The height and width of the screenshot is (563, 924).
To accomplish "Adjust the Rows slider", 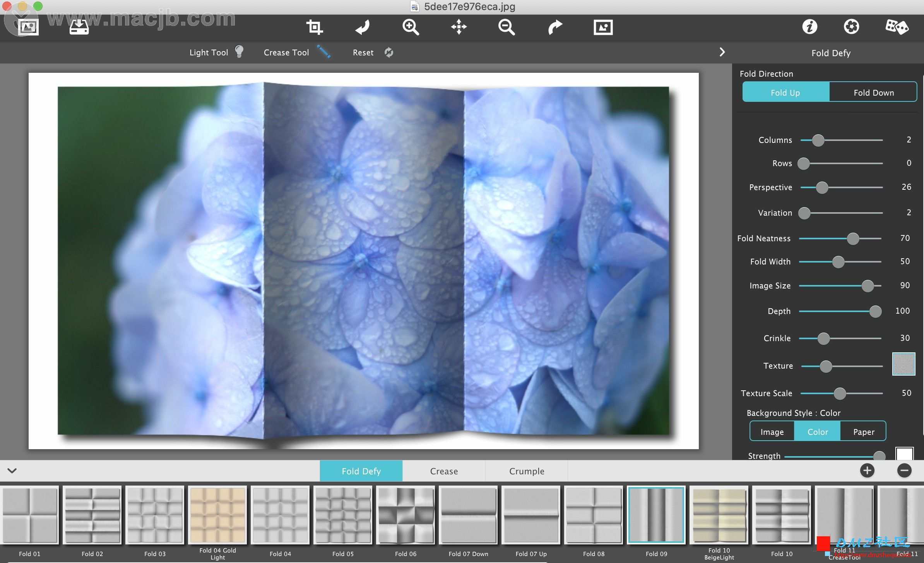I will [841, 163].
